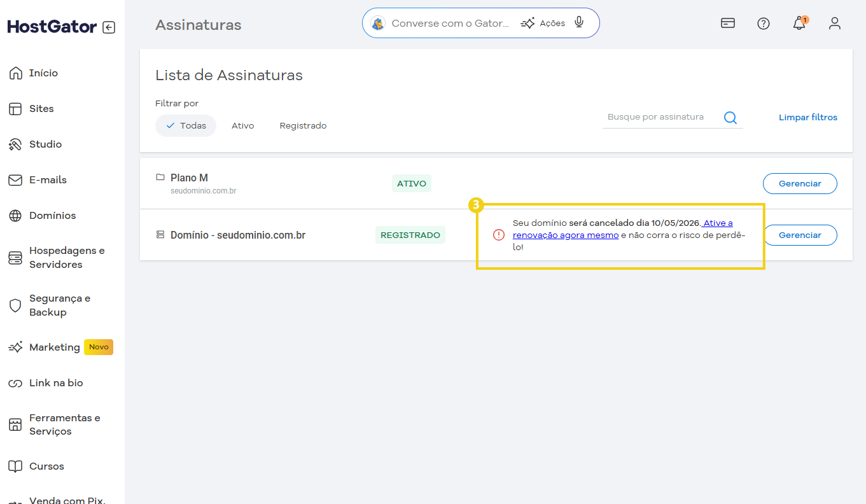Filter subscriptions by Ativo

tap(242, 126)
